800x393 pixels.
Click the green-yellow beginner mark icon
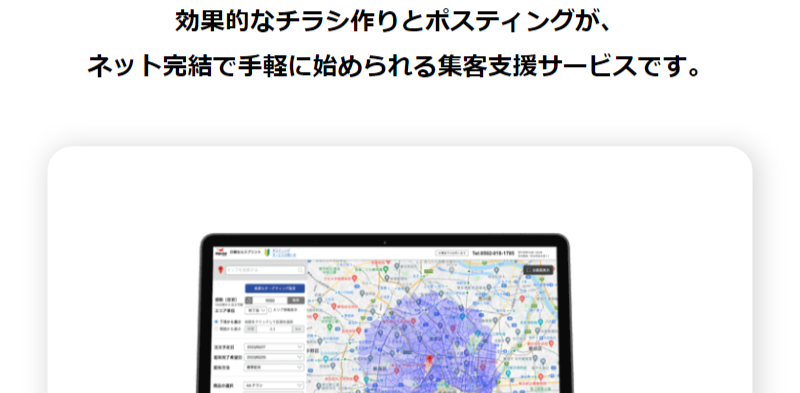coord(267,253)
